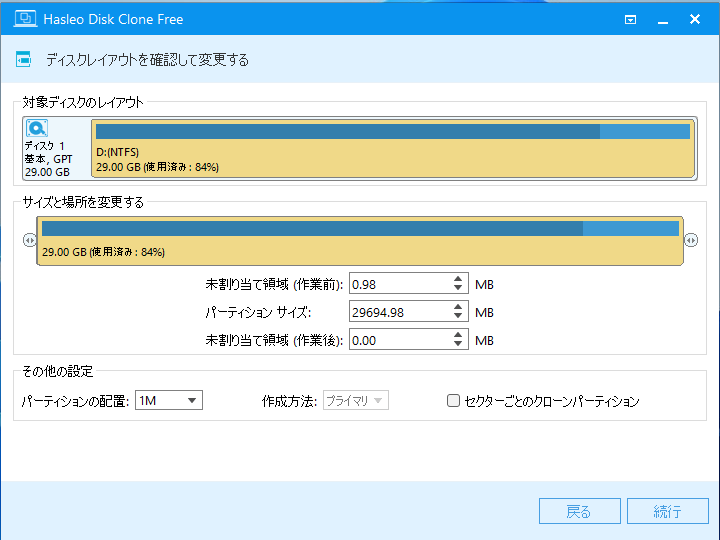720x540 pixels.
Task: Open the title bar dropdown menu icon
Action: [x=630, y=20]
